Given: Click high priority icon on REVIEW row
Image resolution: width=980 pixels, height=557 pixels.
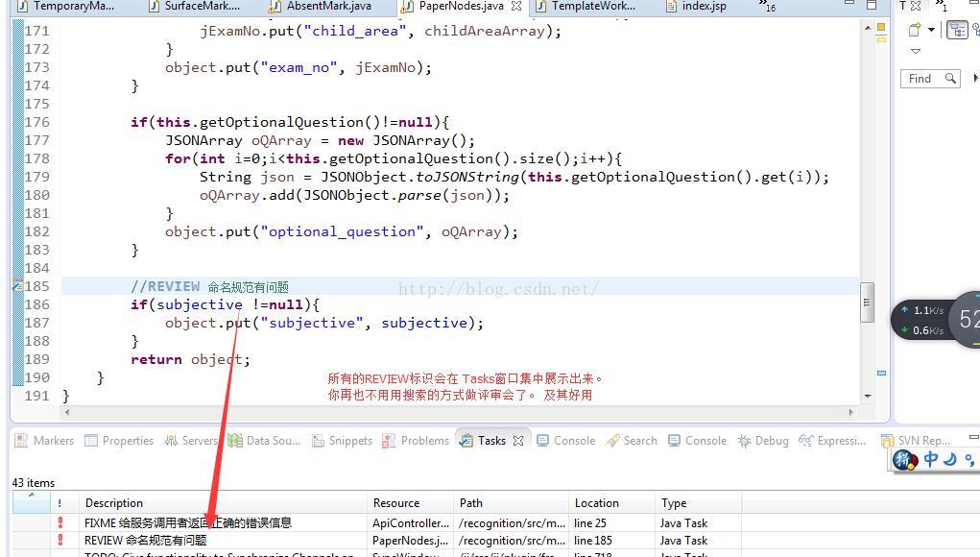Looking at the screenshot, I should (60, 540).
